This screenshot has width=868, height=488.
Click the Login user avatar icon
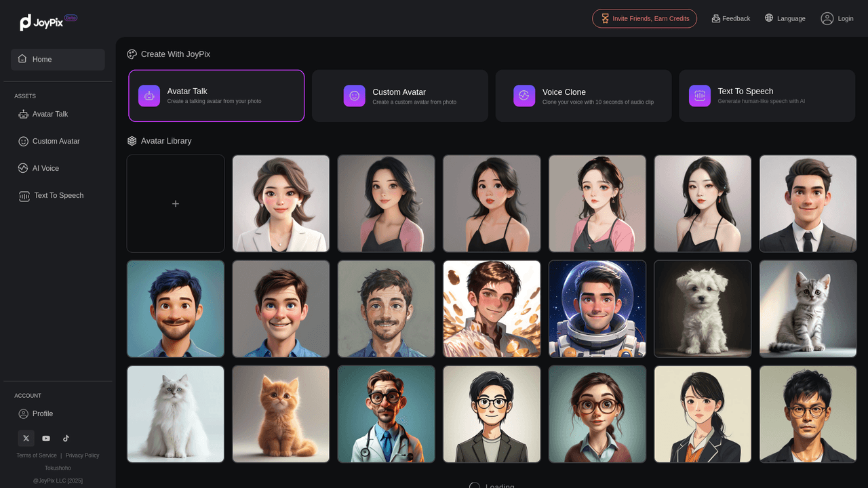click(827, 18)
